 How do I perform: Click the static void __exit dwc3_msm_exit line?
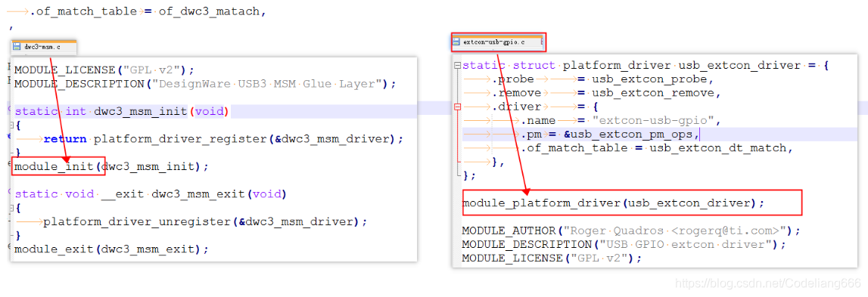pyautogui.click(x=151, y=194)
